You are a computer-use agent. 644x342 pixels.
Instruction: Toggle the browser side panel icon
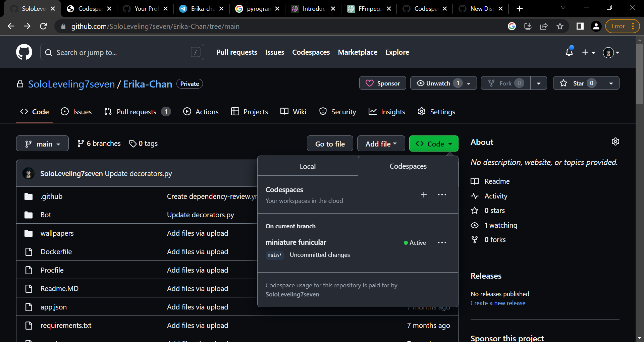tap(580, 26)
